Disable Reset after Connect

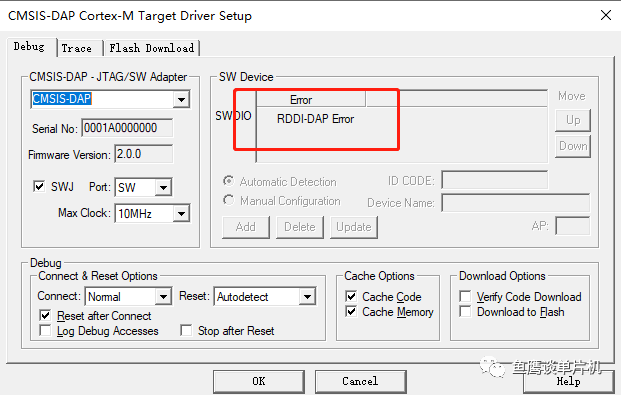tap(45, 315)
